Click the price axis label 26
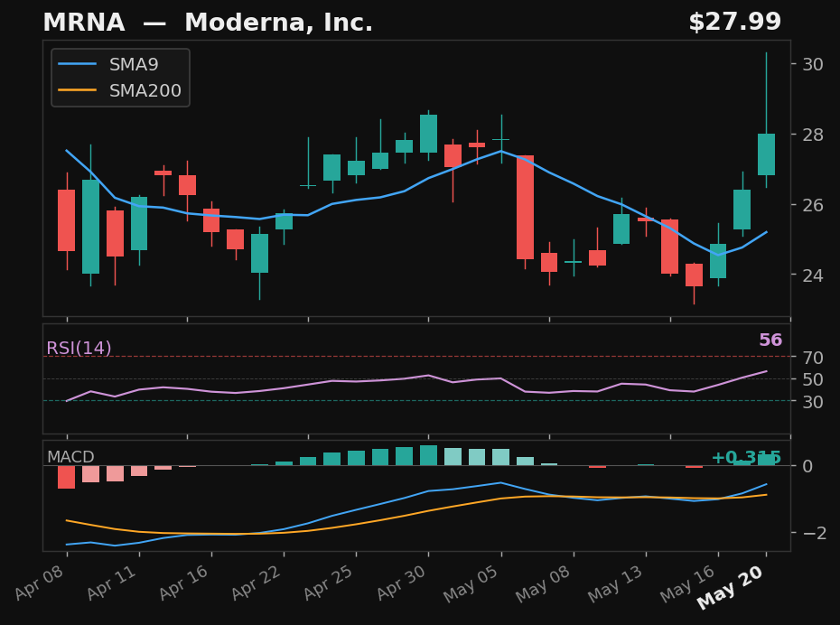Image resolution: width=840 pixels, height=625 pixels. 813,205
